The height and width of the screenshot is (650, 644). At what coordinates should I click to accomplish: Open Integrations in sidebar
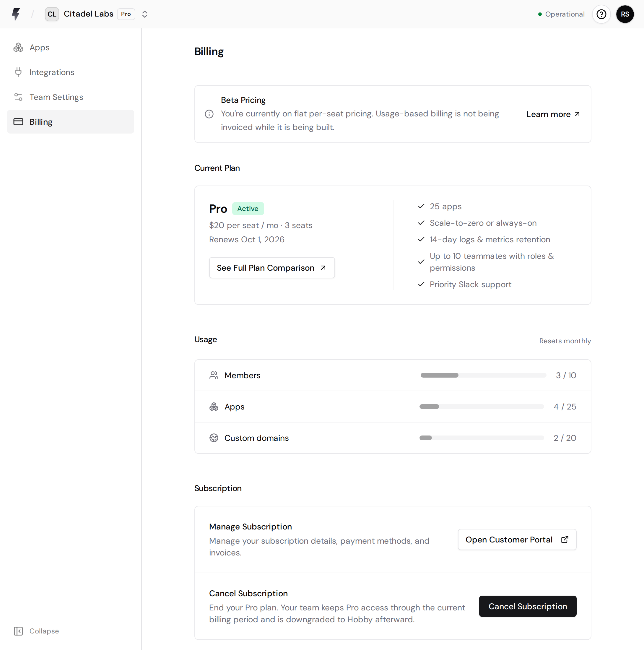tap(71, 72)
